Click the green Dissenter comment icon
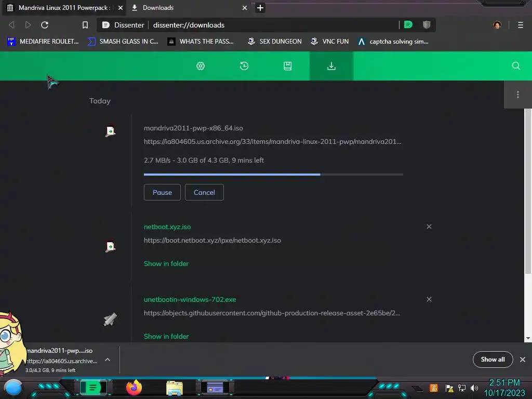The image size is (532, 399). (408, 25)
